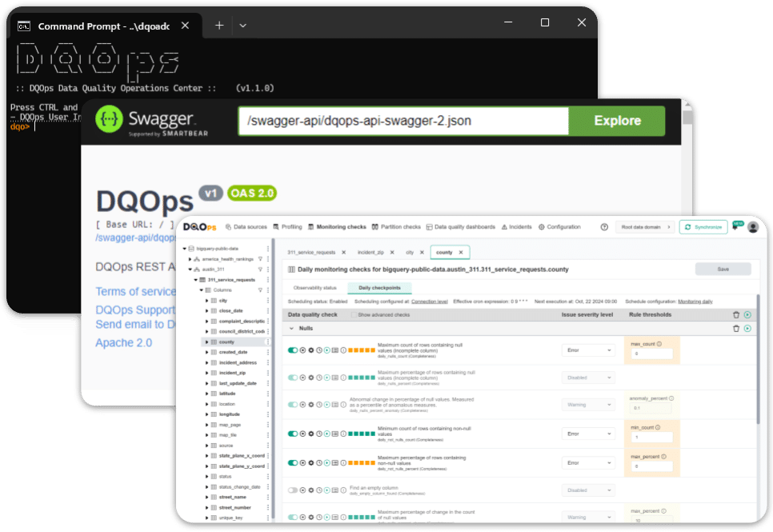Select the close_date column in tree
Viewport: 773px width, 532px height.
[230, 310]
